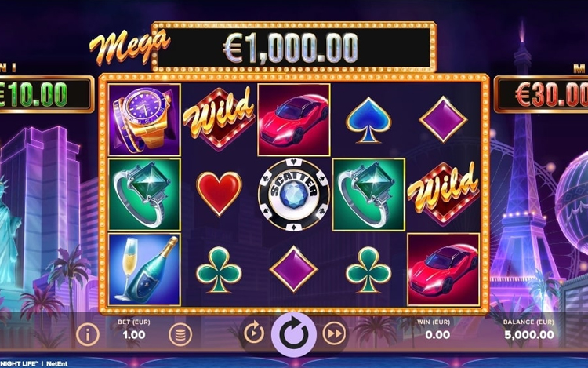This screenshot has height=368, width=588.
Task: Select the red car on bottom row
Action: [x=443, y=269]
